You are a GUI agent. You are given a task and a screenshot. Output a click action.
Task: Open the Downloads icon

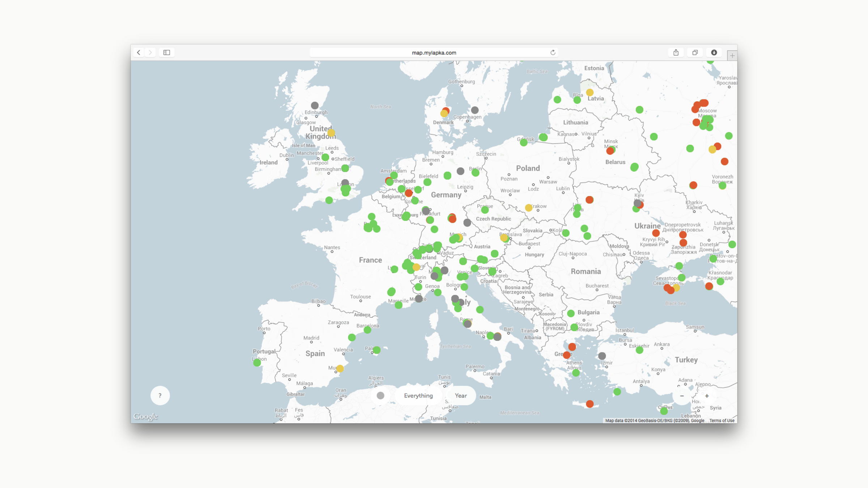tap(714, 52)
